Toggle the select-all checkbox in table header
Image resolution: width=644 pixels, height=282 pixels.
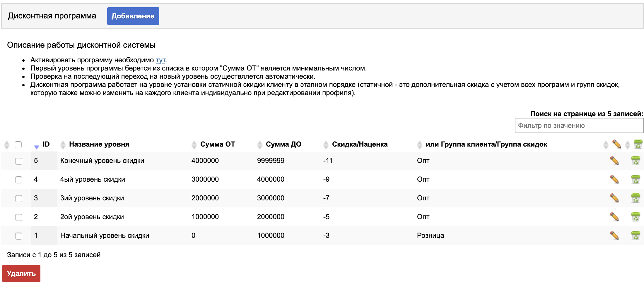pyautogui.click(x=18, y=145)
